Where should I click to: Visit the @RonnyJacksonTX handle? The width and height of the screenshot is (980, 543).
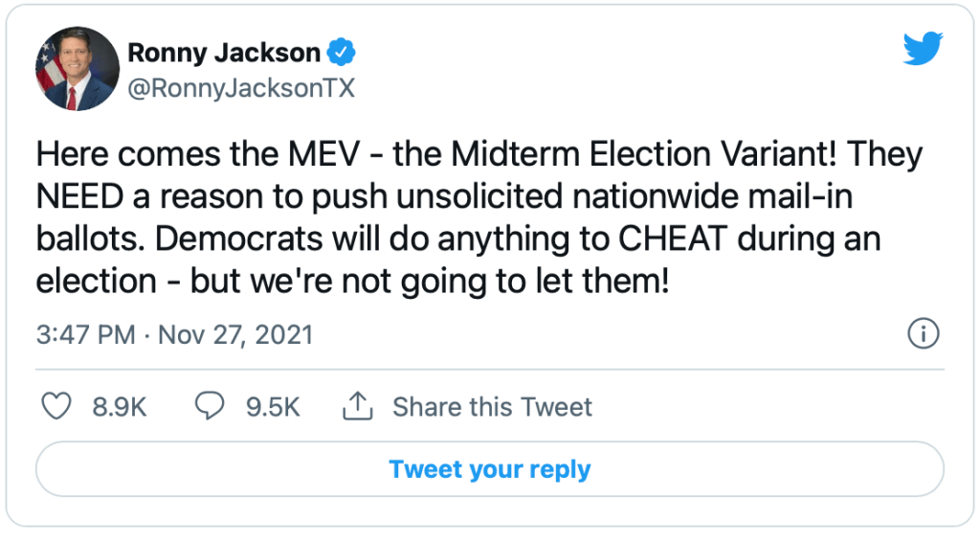pos(241,88)
